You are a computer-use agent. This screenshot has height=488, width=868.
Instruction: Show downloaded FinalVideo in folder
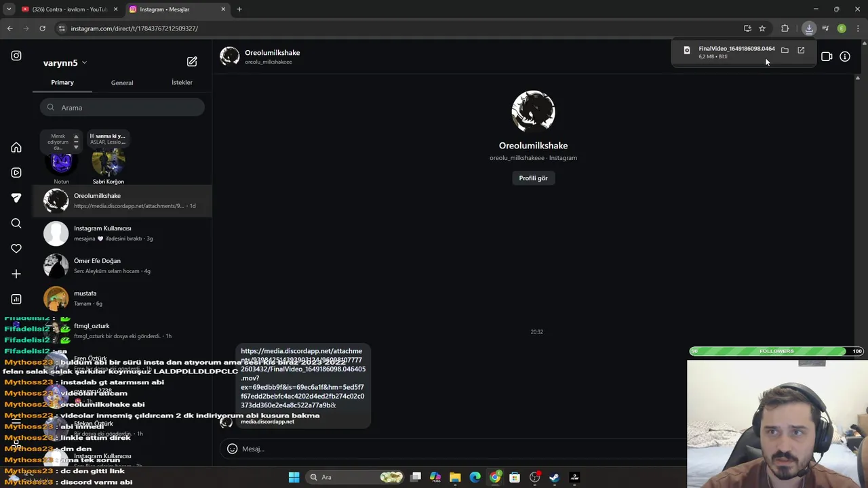tap(785, 50)
